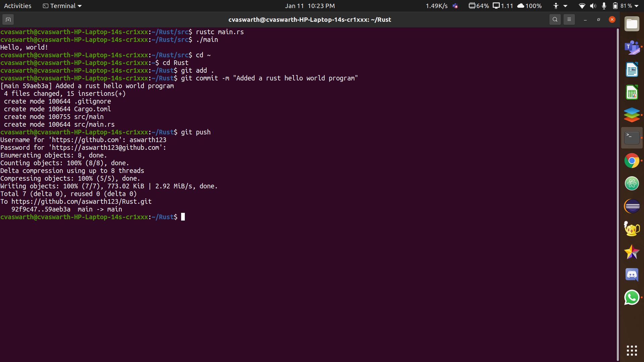Click the terminal vertical scrollbar
The height and width of the screenshot is (362, 644).
pyautogui.click(x=618, y=194)
